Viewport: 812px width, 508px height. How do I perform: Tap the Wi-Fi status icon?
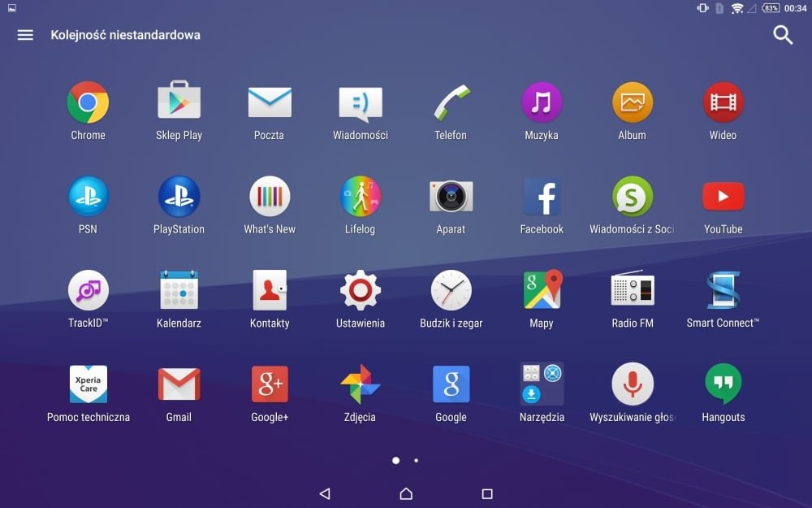pos(737,8)
